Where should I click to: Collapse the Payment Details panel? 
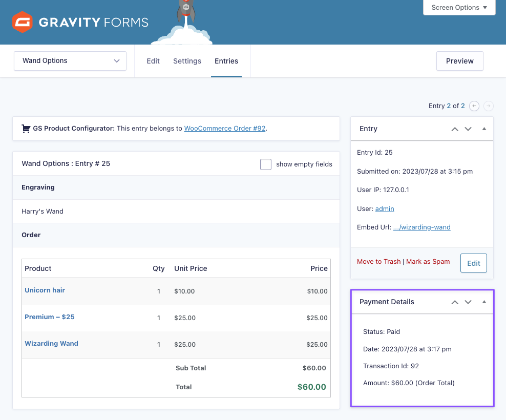[x=484, y=302]
